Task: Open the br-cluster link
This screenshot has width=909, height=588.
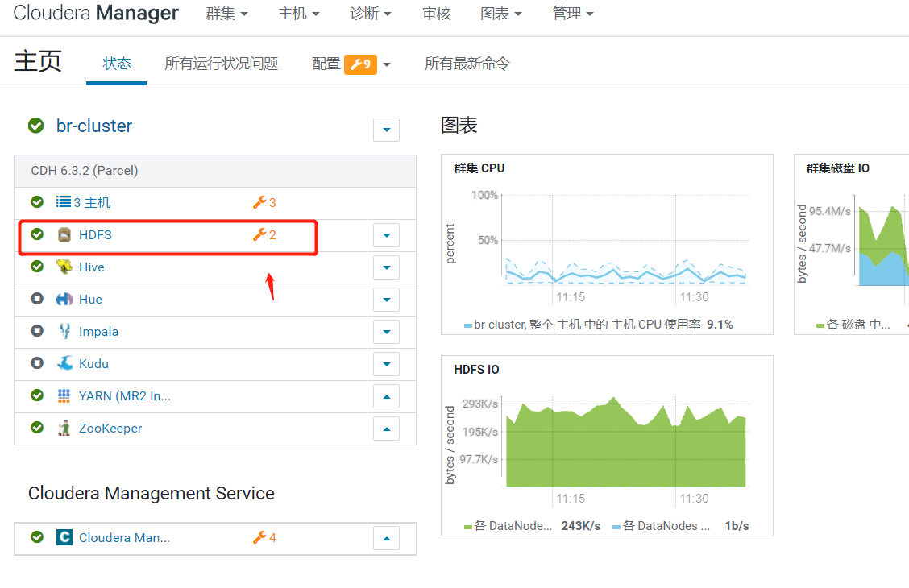Action: [x=94, y=126]
